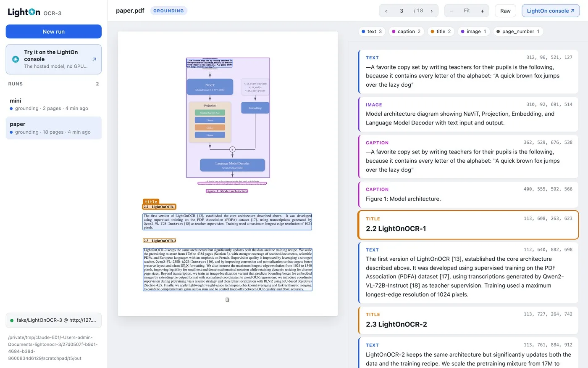Image resolution: width=588 pixels, height=368 pixels.
Task: Select the first TEXT favorite copy card
Action: 468,71
